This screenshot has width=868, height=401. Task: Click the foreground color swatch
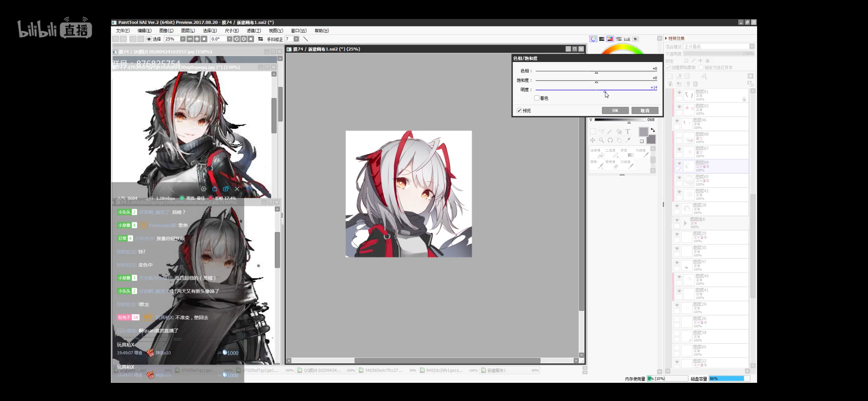643,131
